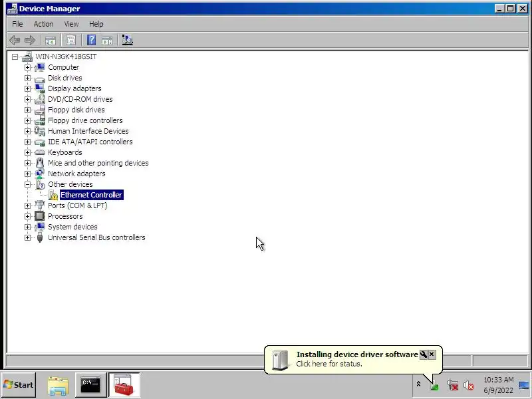Image resolution: width=532 pixels, height=399 pixels.
Task: Click the Computer category icon
Action: [x=40, y=67]
